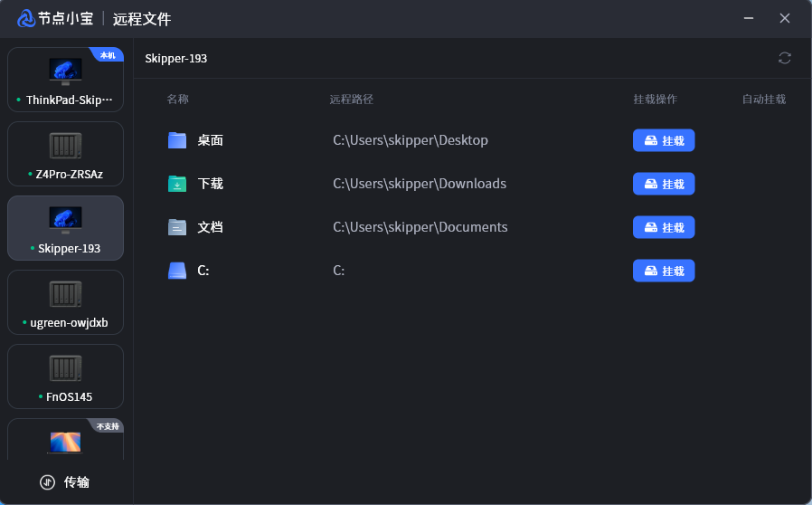
Task: Open the ugreen-owjdxb NAS device
Action: coord(65,302)
